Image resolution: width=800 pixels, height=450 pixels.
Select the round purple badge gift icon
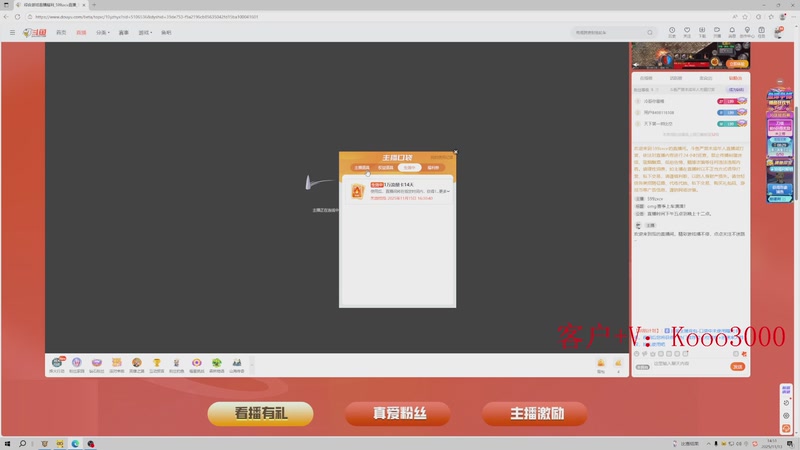(x=77, y=363)
